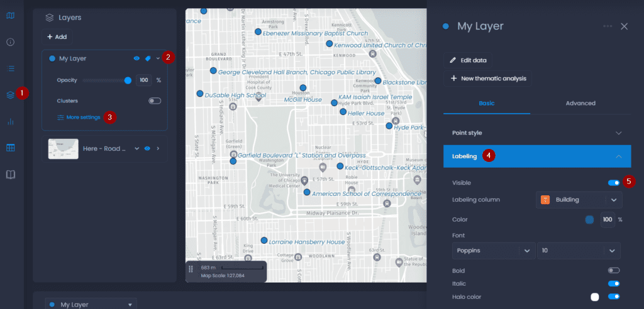Click the Kenwood United Church point
644x309 pixels.
(329, 43)
